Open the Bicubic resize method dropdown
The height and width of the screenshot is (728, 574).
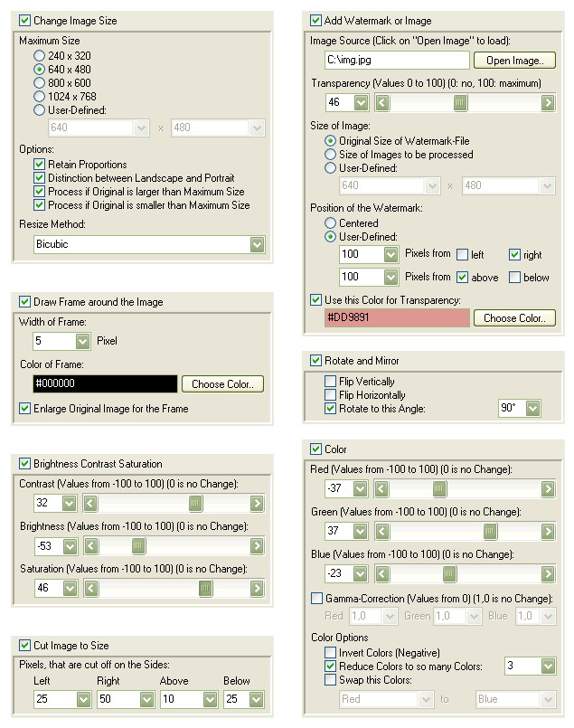click(x=257, y=245)
